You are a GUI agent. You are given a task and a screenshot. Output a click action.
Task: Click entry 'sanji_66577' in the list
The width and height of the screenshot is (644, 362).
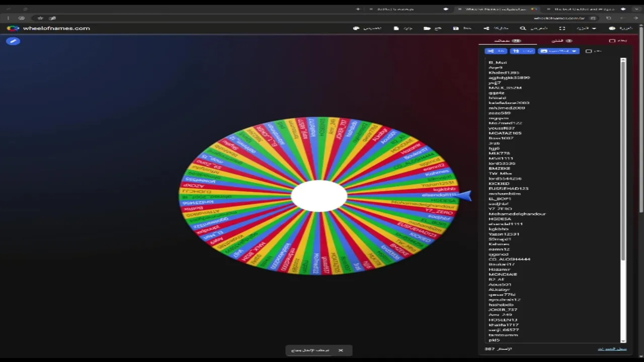(x=504, y=330)
